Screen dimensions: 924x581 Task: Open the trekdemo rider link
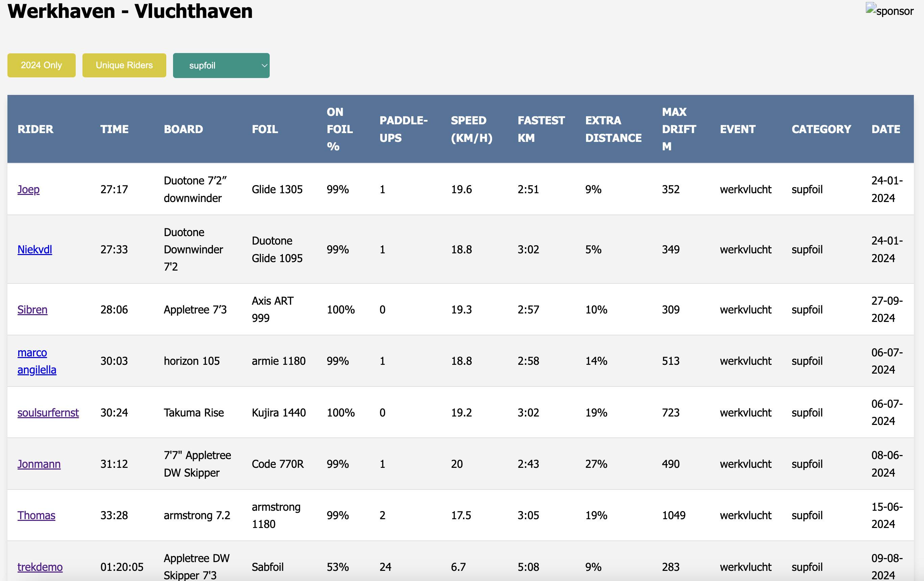40,567
